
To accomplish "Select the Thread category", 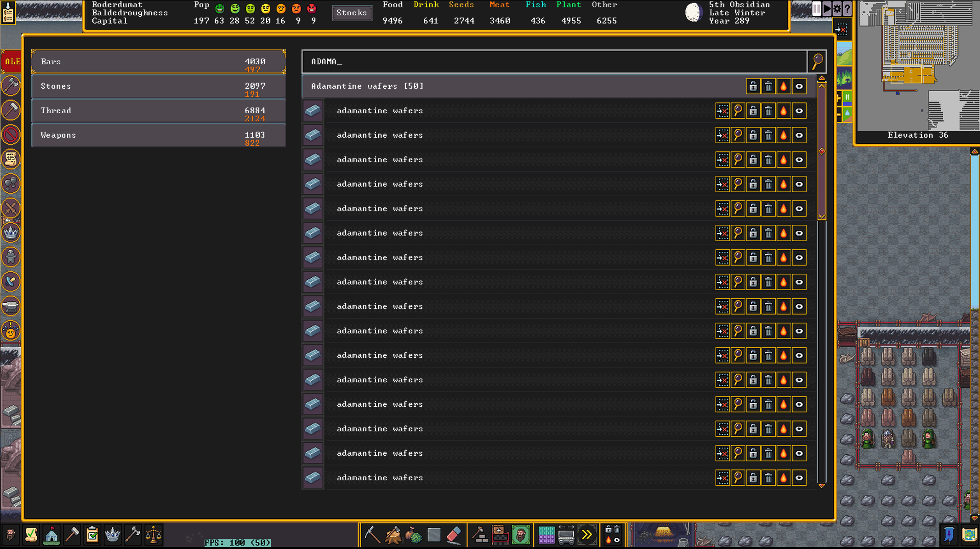I will pos(159,111).
